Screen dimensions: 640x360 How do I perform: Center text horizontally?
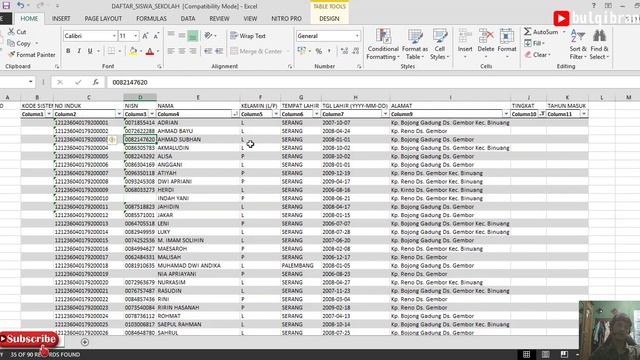(182, 51)
